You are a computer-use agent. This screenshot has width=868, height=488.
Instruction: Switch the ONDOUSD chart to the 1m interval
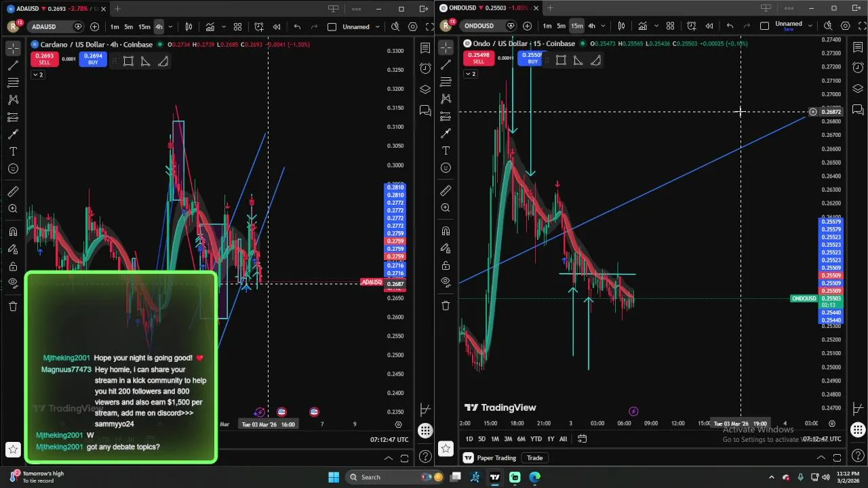coord(547,26)
